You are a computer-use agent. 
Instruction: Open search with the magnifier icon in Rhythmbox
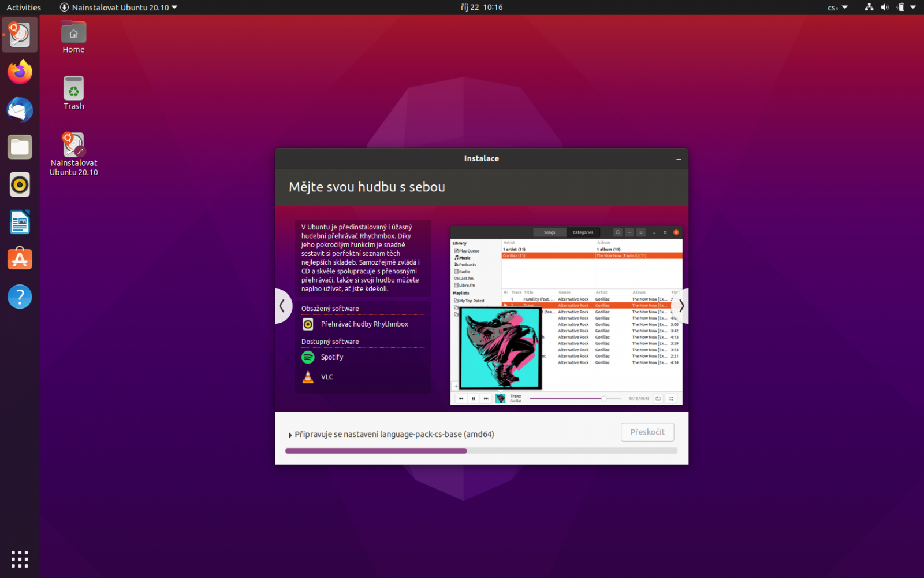(x=617, y=232)
